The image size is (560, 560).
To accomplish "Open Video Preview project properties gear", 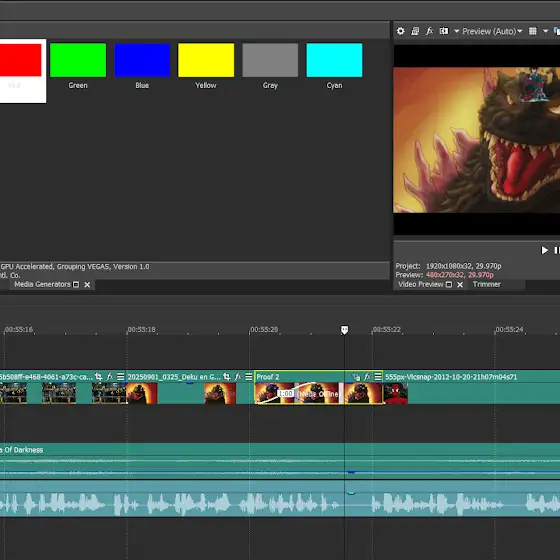I will [x=400, y=31].
